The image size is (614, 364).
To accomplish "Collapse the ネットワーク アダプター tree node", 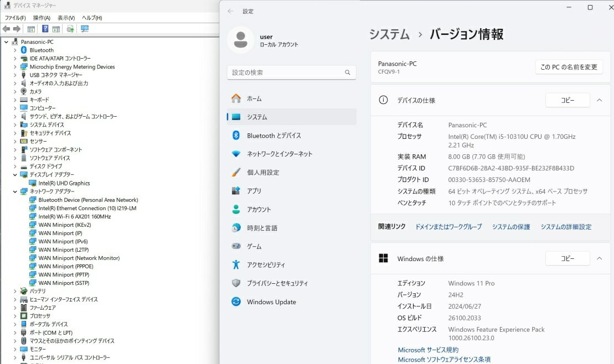I will [15, 191].
